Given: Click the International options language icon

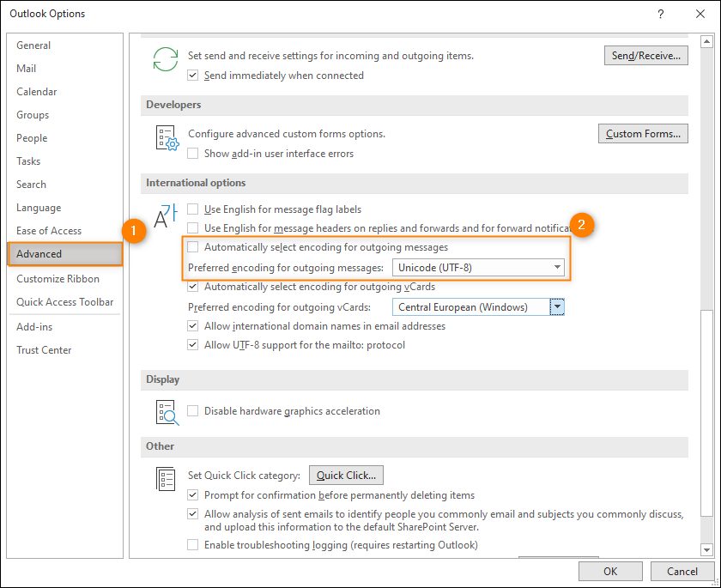Looking at the screenshot, I should click(165, 216).
